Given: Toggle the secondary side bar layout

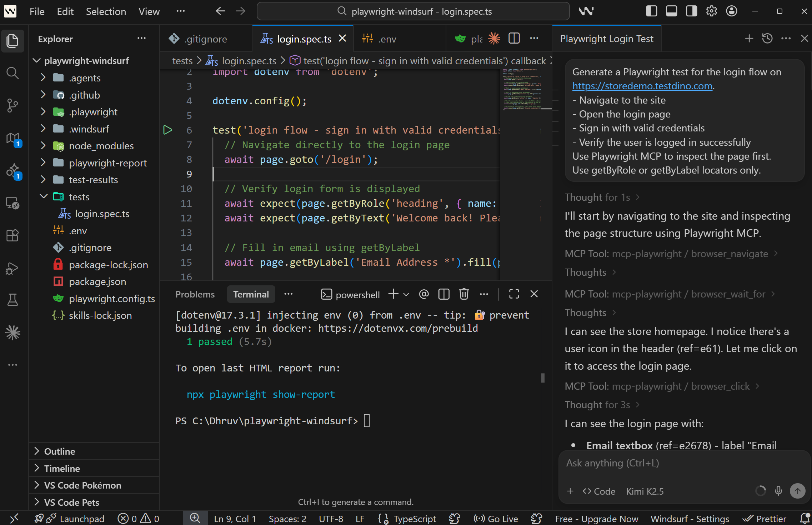Looking at the screenshot, I should click(x=691, y=11).
